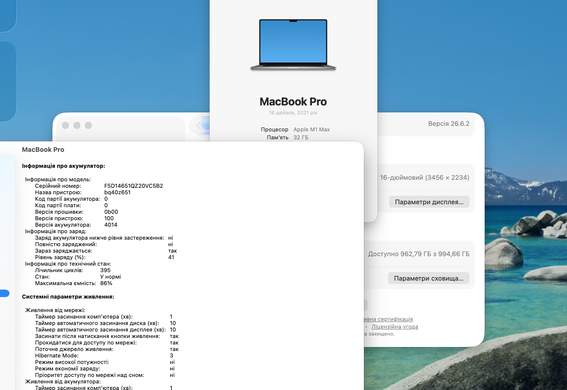Click the MacBook Pro laptop image
This screenshot has height=390, width=567.
click(x=293, y=45)
